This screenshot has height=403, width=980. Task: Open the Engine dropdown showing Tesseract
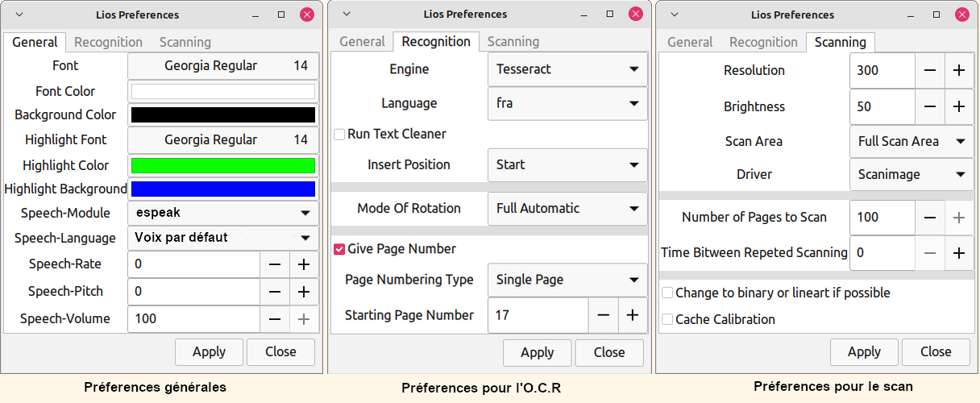[567, 69]
